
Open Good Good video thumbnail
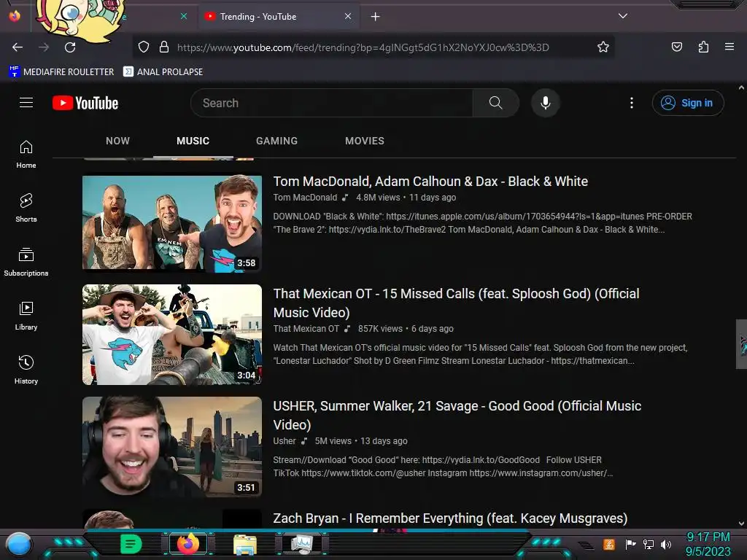coord(172,447)
